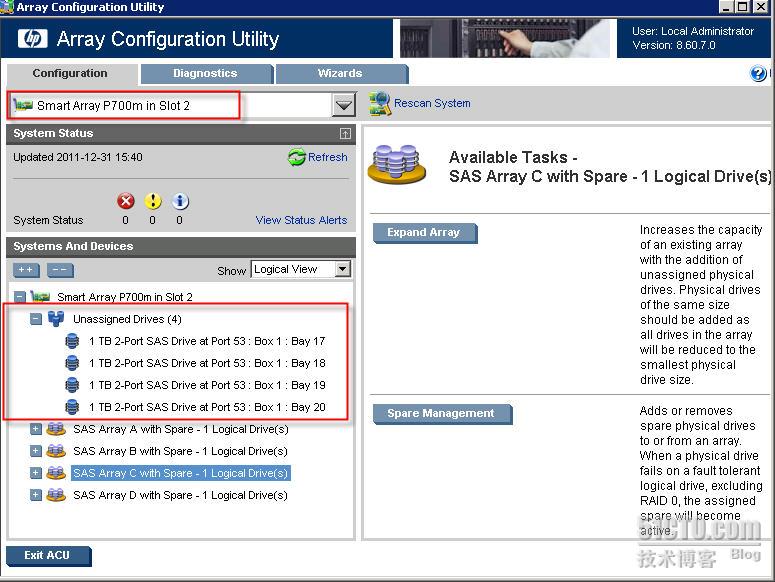Viewport: 775px width, 582px height.
Task: Select the drive at Bay 18
Action: pos(207,363)
